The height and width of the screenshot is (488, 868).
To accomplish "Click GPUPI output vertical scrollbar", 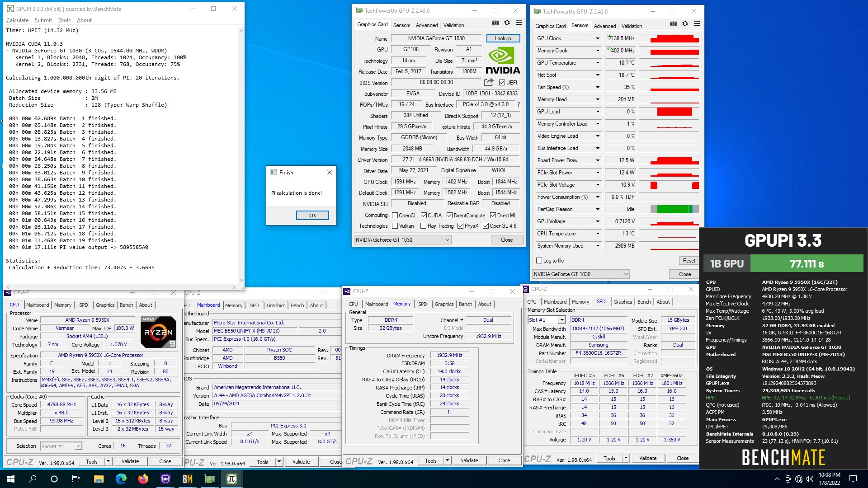I will 241,155.
